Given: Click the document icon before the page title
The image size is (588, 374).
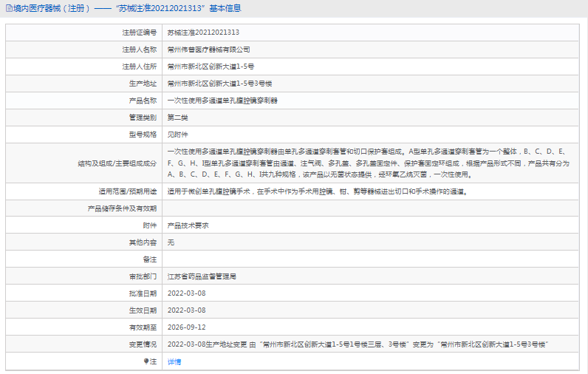Looking at the screenshot, I should click(x=9, y=8).
